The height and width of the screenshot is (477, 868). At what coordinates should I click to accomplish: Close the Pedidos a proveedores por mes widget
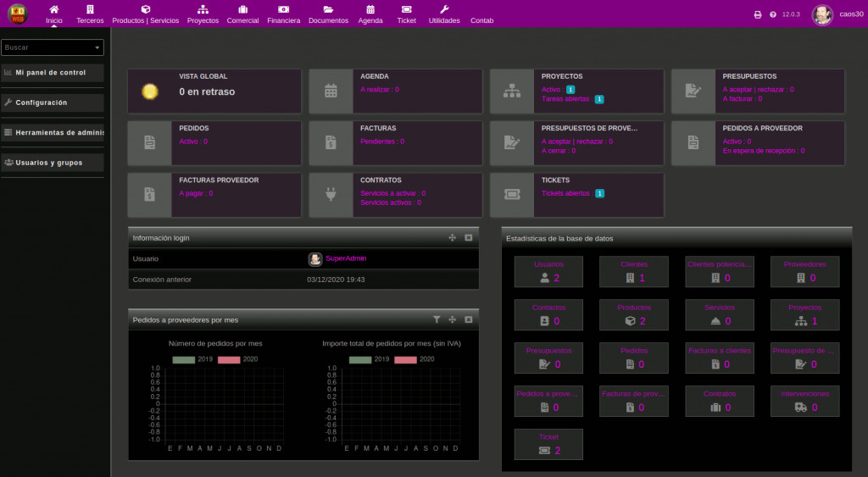[x=468, y=319]
